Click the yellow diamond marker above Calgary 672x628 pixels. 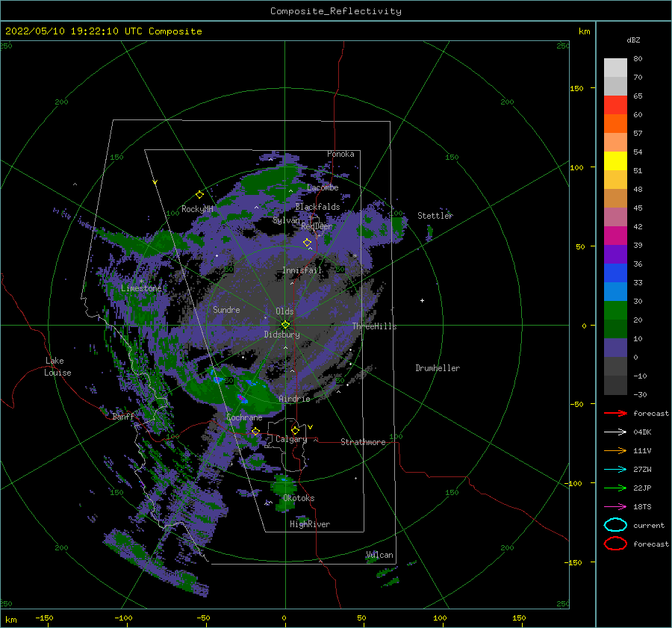pos(295,430)
